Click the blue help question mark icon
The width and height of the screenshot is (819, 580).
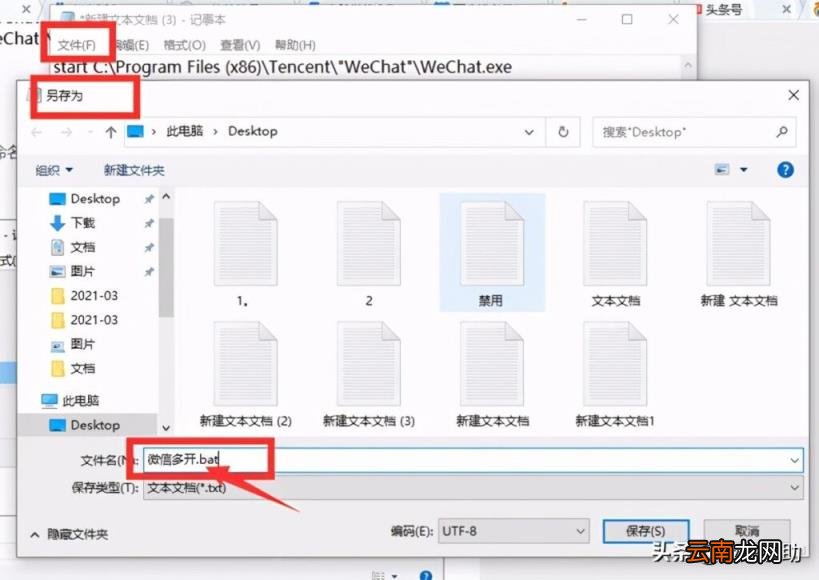pos(785,170)
